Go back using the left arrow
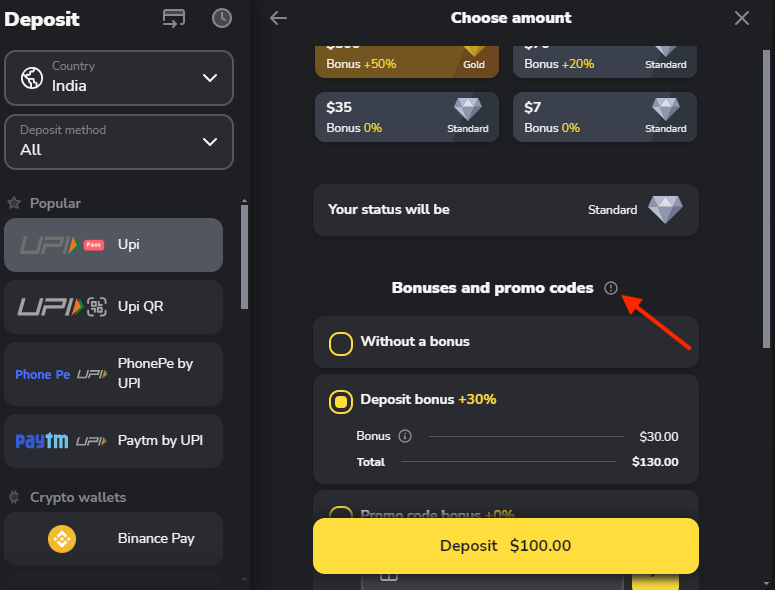 278,18
